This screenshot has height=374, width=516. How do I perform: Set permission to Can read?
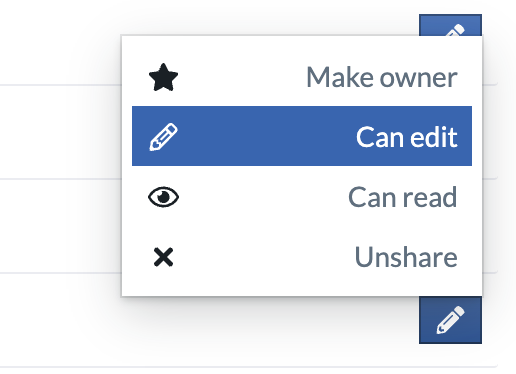(x=302, y=197)
